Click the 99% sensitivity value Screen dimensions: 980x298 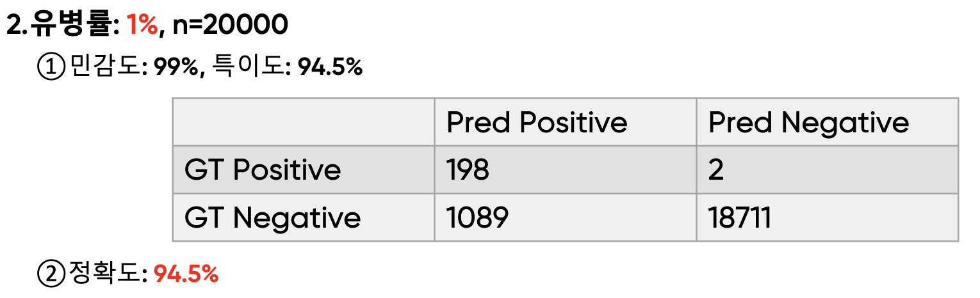pyautogui.click(x=176, y=67)
